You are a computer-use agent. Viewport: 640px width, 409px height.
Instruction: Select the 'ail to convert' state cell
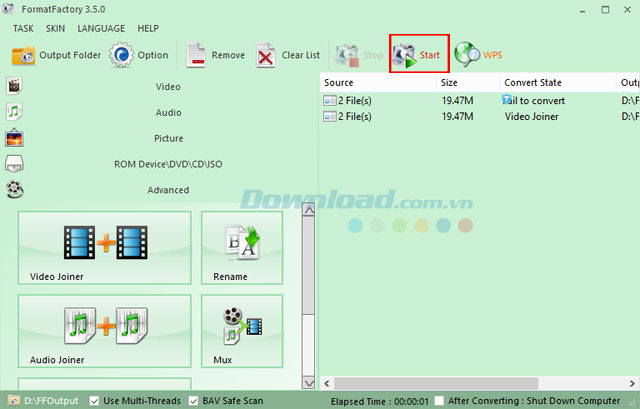click(534, 101)
